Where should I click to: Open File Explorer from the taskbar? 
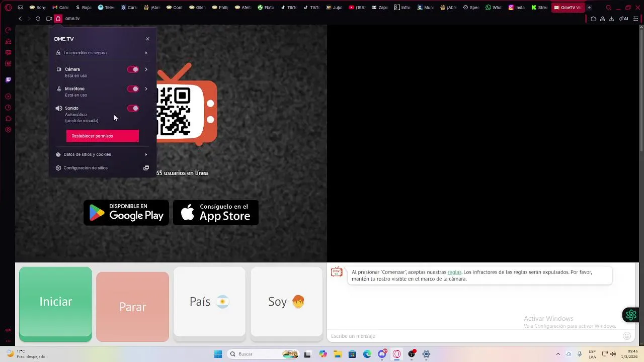coord(338,354)
